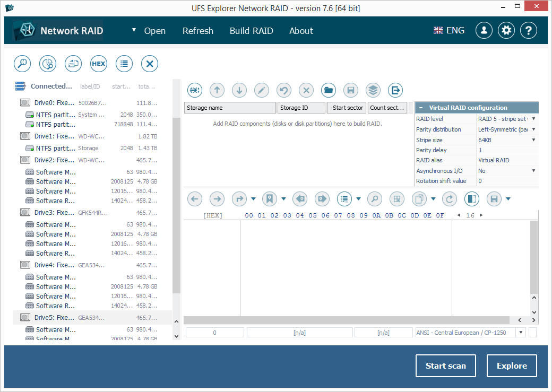This screenshot has width=552, height=392.
Task: Click the Build RAID menu item
Action: (252, 31)
